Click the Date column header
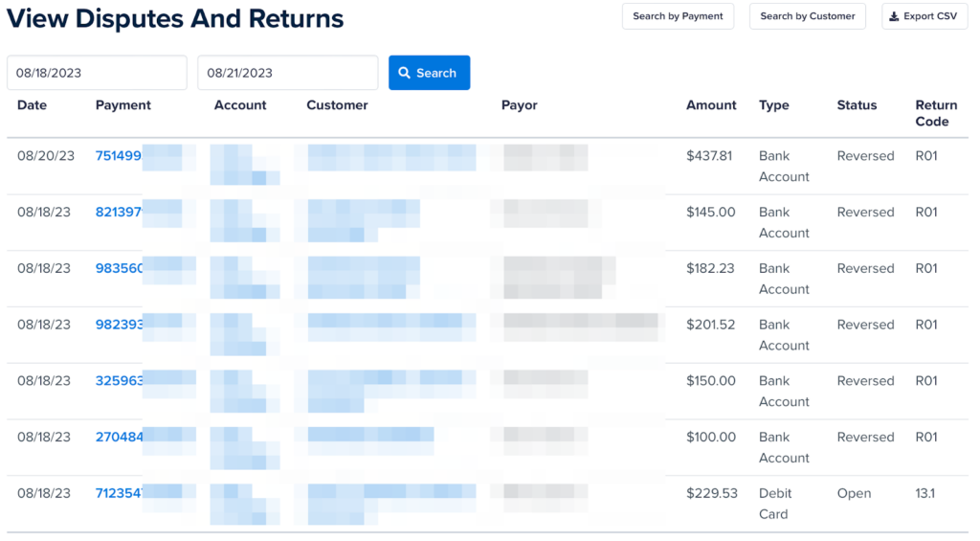Viewport: 980px width, 541px height. [32, 105]
